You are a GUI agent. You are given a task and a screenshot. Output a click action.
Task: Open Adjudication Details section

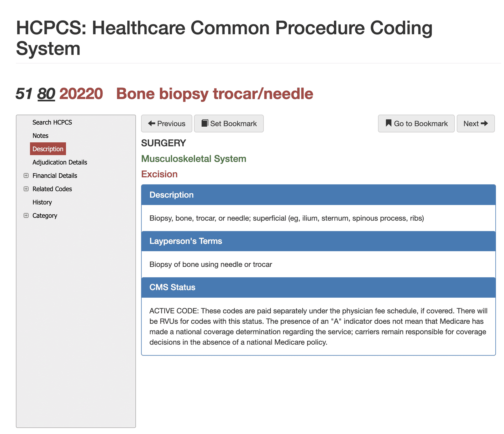(60, 162)
